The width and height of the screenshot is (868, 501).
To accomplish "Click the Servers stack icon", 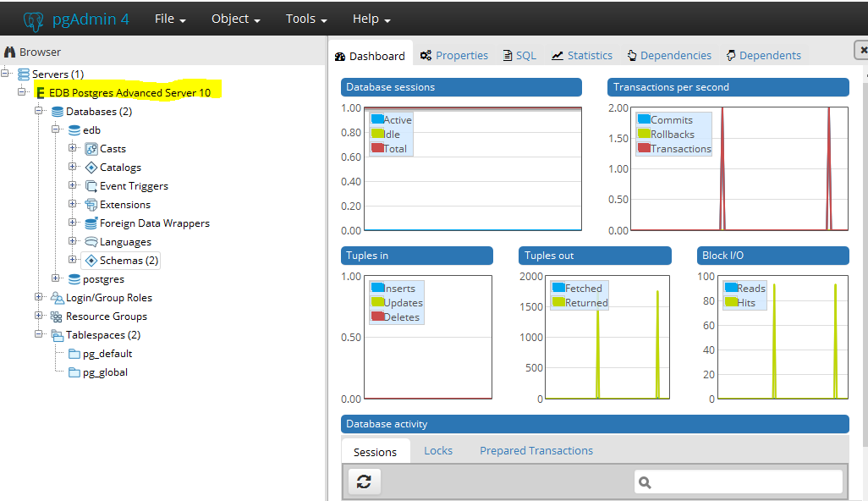I will click(x=23, y=74).
